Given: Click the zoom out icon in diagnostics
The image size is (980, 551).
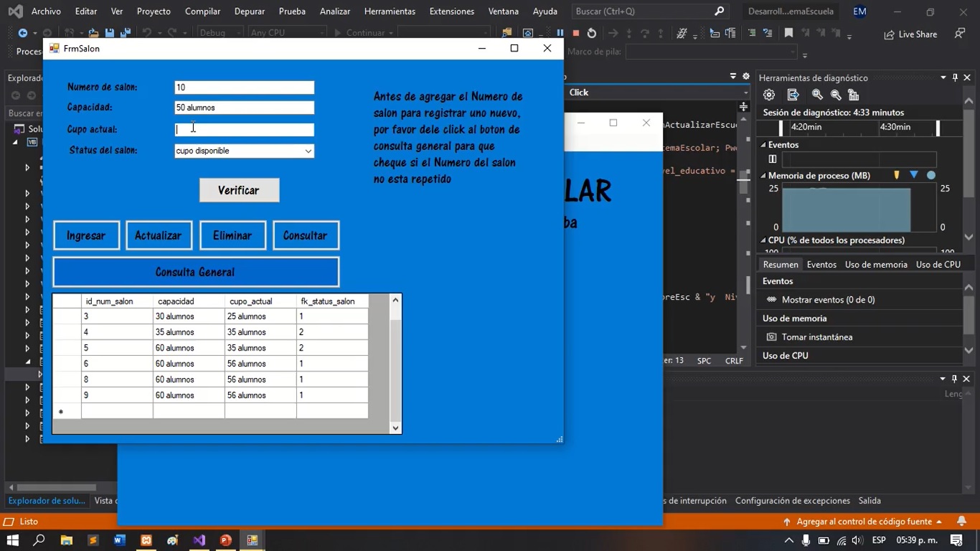Looking at the screenshot, I should [x=836, y=95].
